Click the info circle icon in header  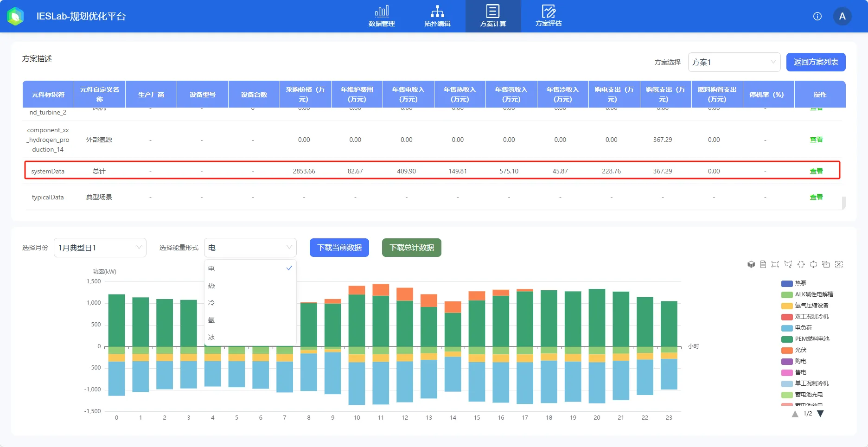click(x=817, y=16)
